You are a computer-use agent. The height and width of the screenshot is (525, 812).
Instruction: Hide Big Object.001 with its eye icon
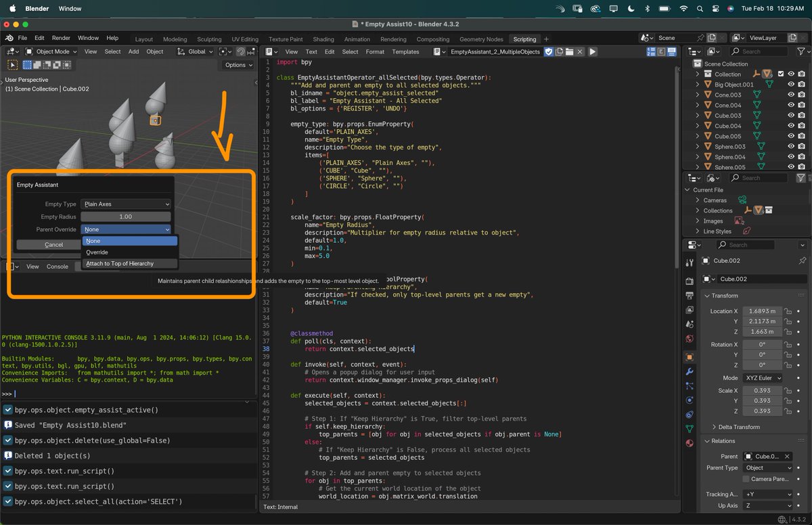coord(790,85)
